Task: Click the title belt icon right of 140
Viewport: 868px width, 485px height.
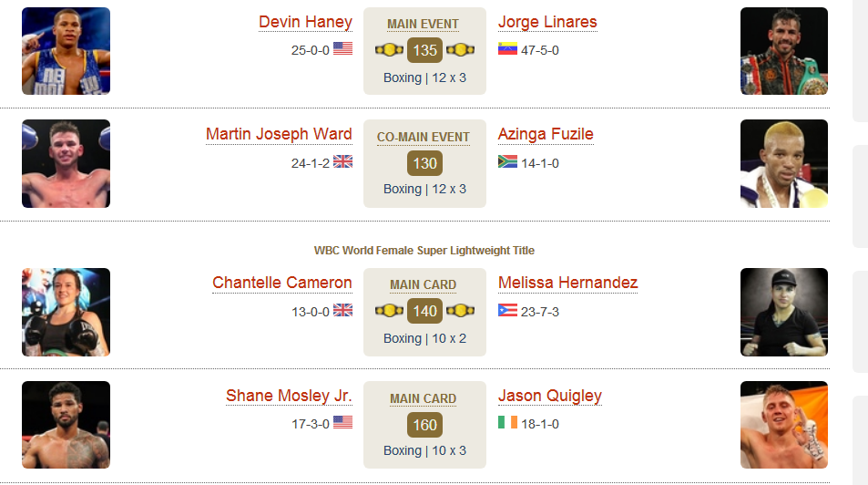Action: click(x=461, y=311)
